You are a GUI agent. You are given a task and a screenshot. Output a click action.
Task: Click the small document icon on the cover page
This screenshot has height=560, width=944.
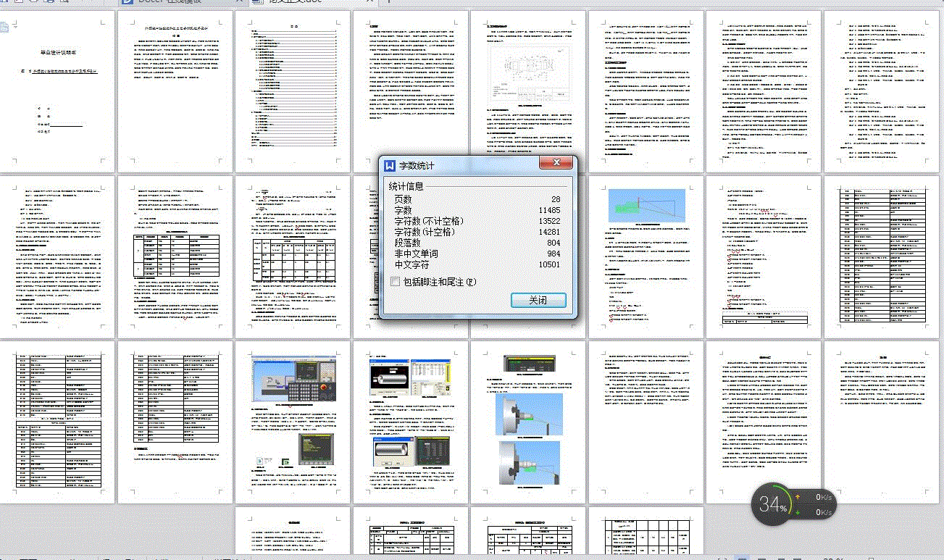pyautogui.click(x=5, y=28)
